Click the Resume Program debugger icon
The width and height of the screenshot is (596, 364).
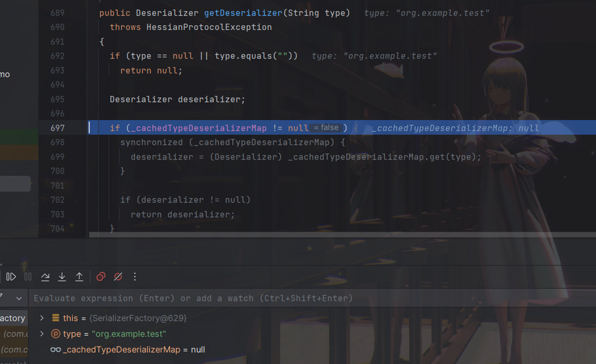(x=11, y=277)
